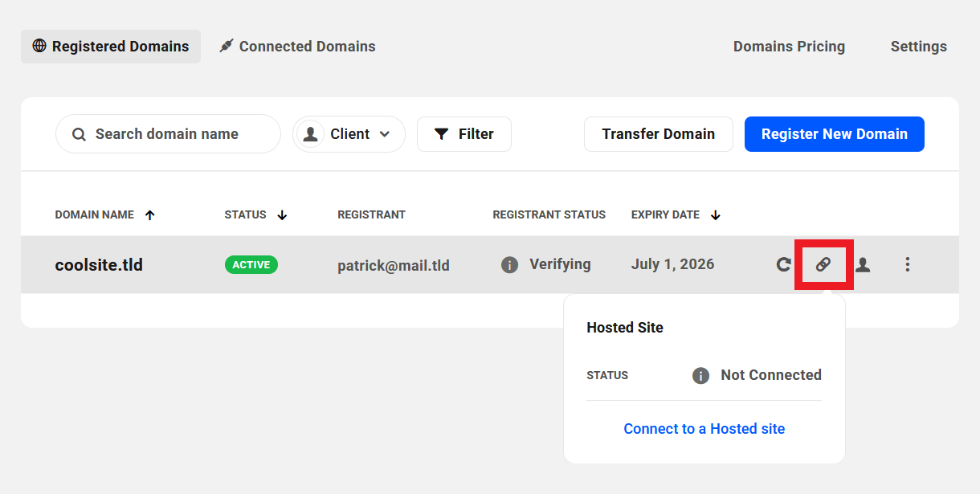This screenshot has width=980, height=494.
Task: Open the Registered Domains tab
Action: click(x=111, y=47)
